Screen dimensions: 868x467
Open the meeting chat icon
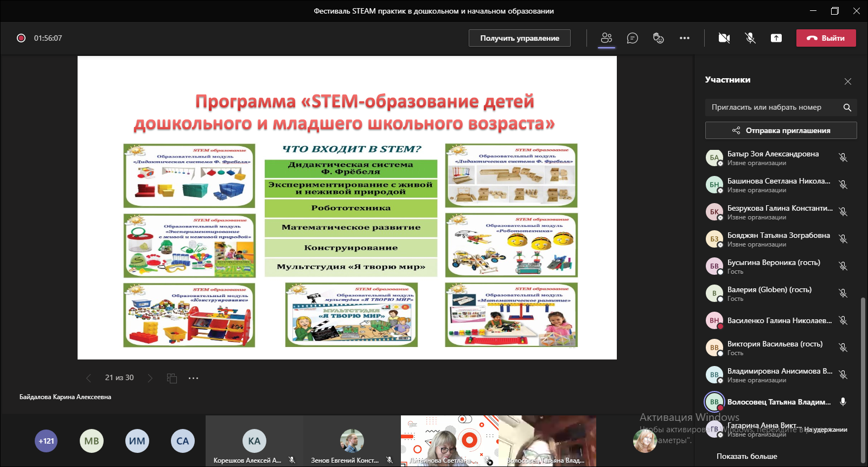[632, 38]
